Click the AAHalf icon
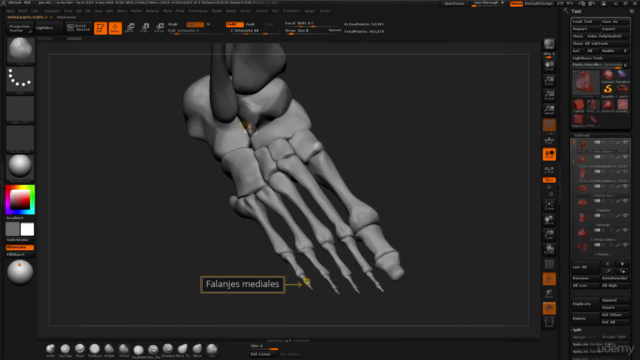This screenshot has width=640, height=360. coord(549,110)
